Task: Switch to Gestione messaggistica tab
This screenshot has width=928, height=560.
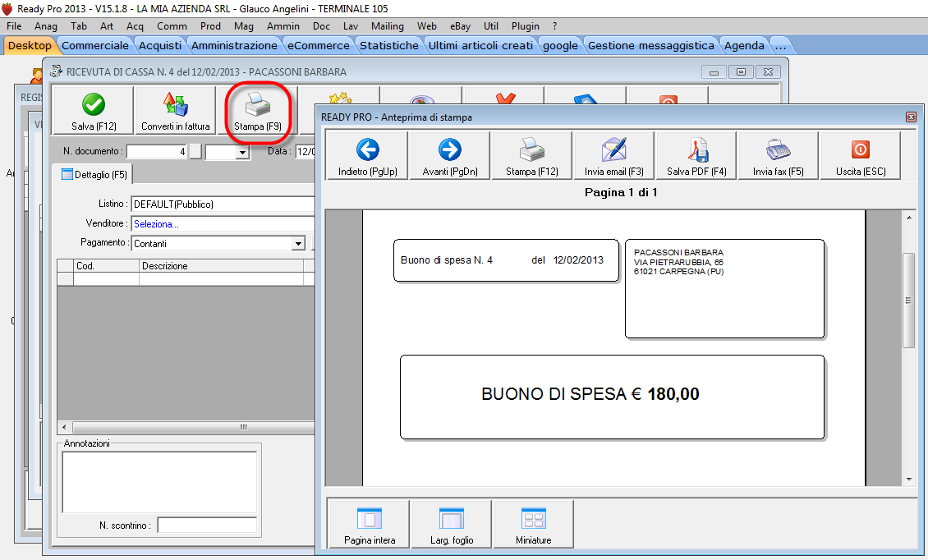Action: [x=651, y=46]
